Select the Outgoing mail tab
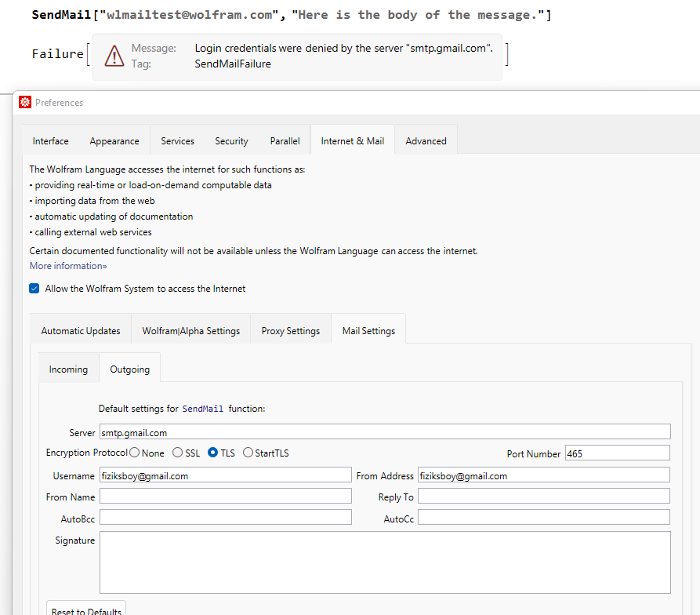This screenshot has width=700, height=615. click(130, 369)
